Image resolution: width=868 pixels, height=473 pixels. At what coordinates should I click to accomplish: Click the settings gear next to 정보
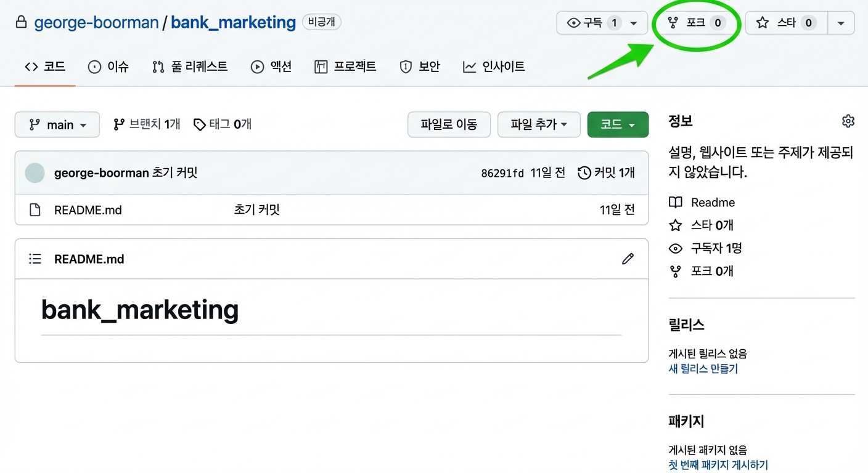point(848,121)
